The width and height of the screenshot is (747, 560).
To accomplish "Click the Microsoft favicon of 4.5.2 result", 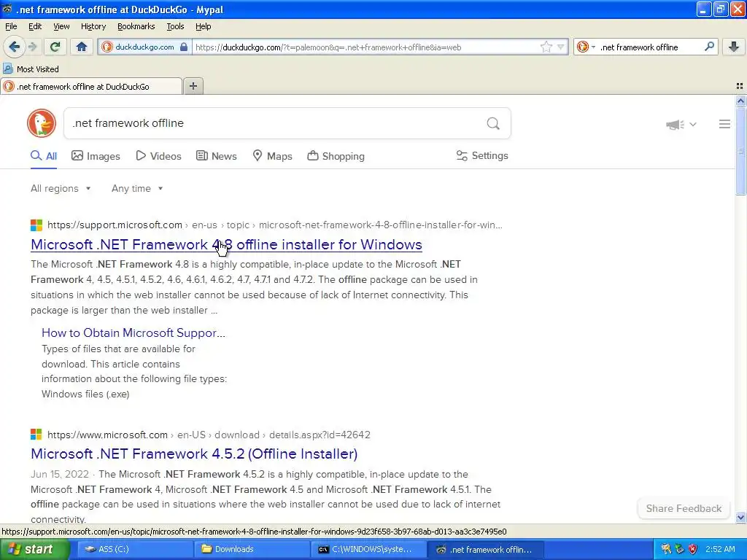I will (x=36, y=435).
